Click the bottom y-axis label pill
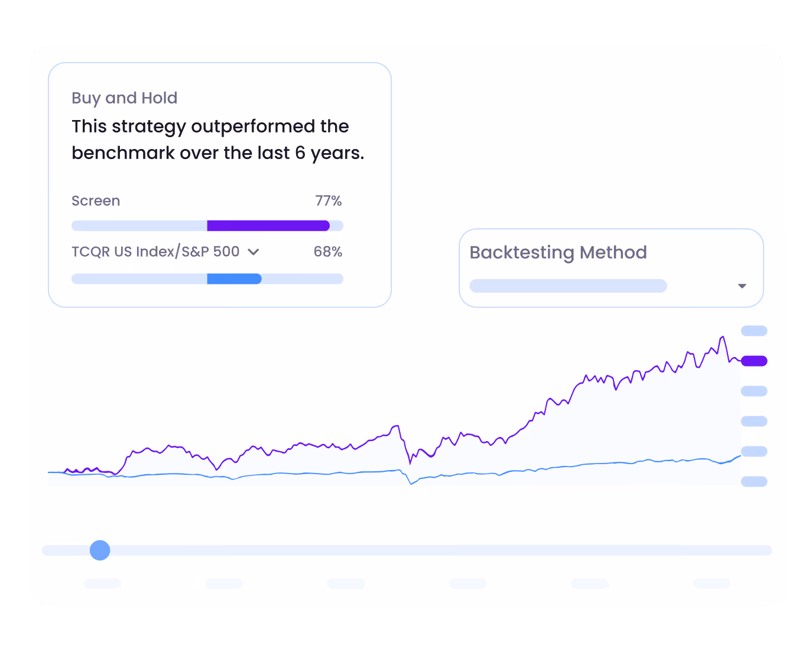The width and height of the screenshot is (812, 651). coord(754,481)
